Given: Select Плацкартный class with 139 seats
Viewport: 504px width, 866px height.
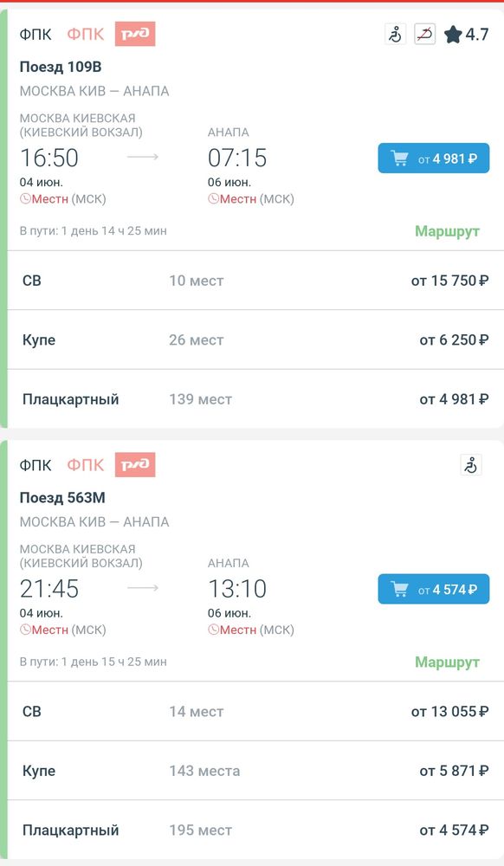Looking at the screenshot, I should [x=255, y=398].
